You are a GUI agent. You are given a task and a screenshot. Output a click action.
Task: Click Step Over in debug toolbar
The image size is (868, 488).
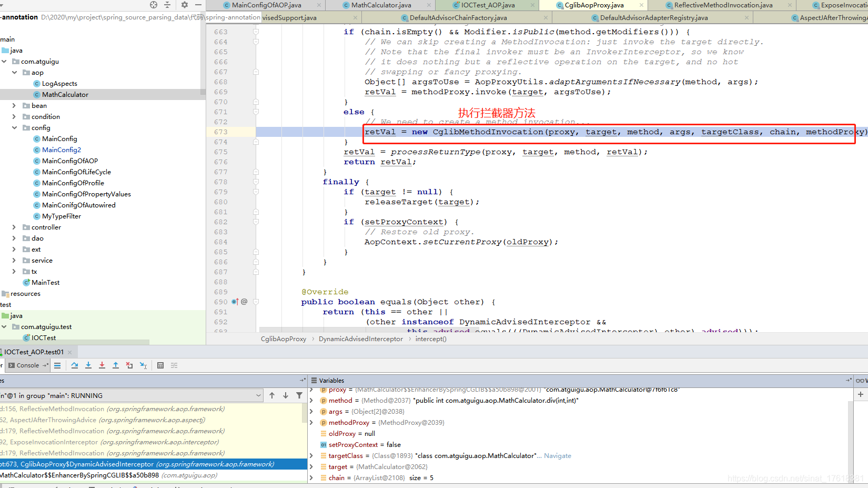click(75, 365)
